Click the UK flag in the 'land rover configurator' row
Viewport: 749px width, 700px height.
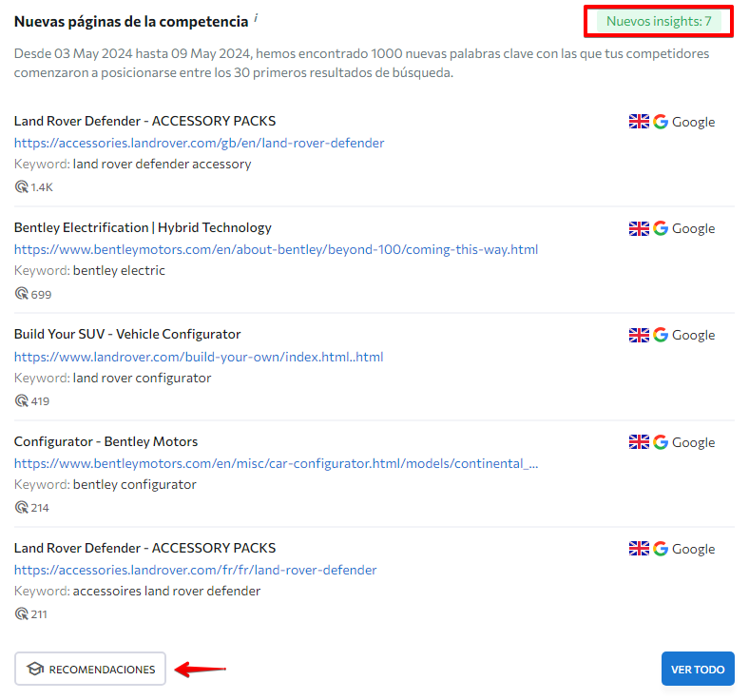tap(639, 335)
